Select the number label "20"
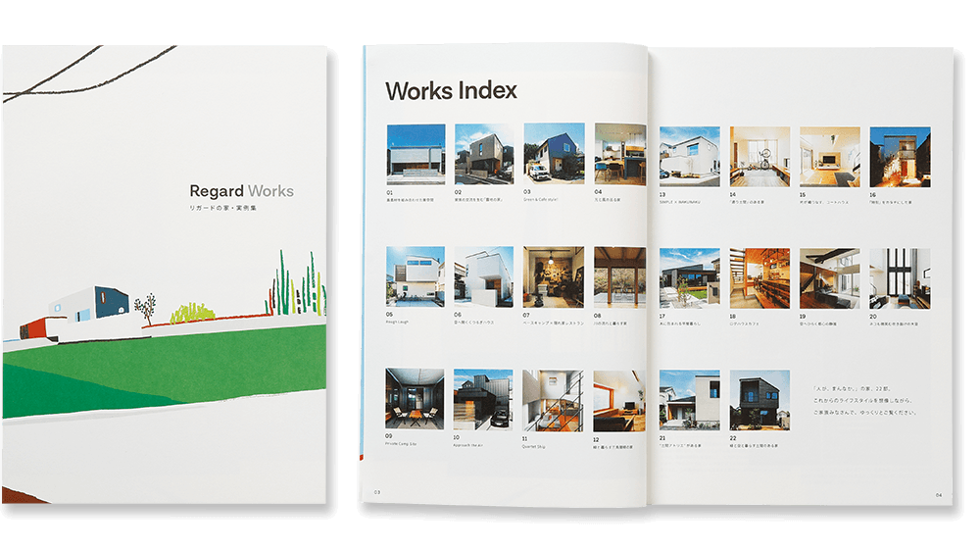The image size is (980, 549). click(873, 317)
